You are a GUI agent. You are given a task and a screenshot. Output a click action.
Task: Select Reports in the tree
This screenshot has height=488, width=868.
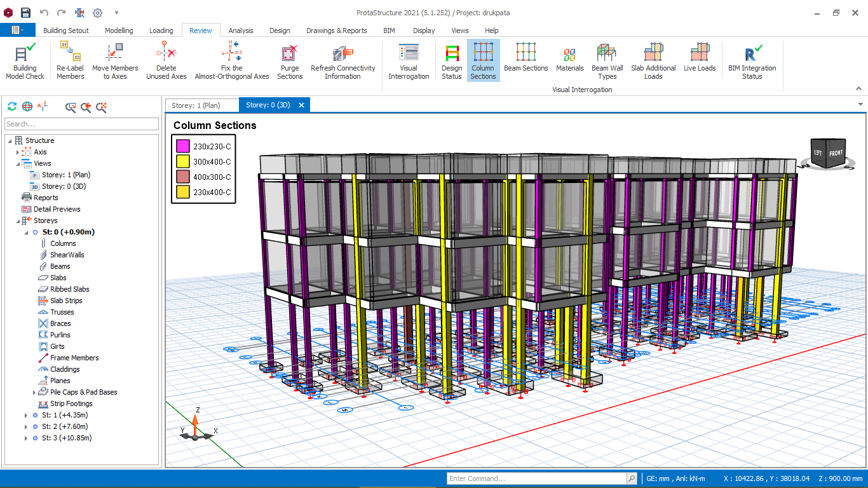pyautogui.click(x=46, y=198)
